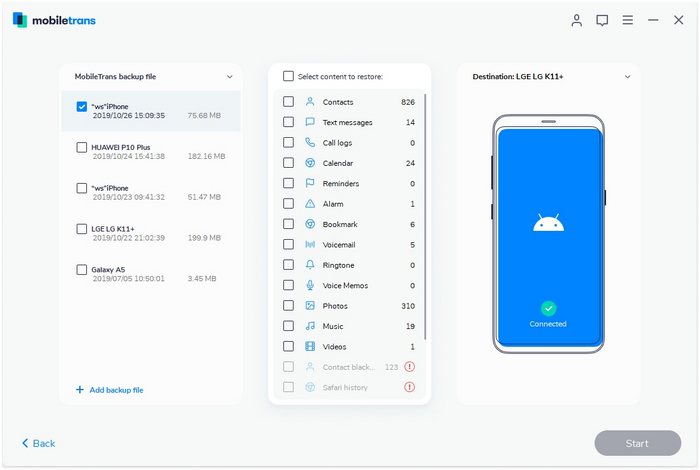700x470 pixels.
Task: Click the 182.16 MB size value
Action: pos(206,156)
